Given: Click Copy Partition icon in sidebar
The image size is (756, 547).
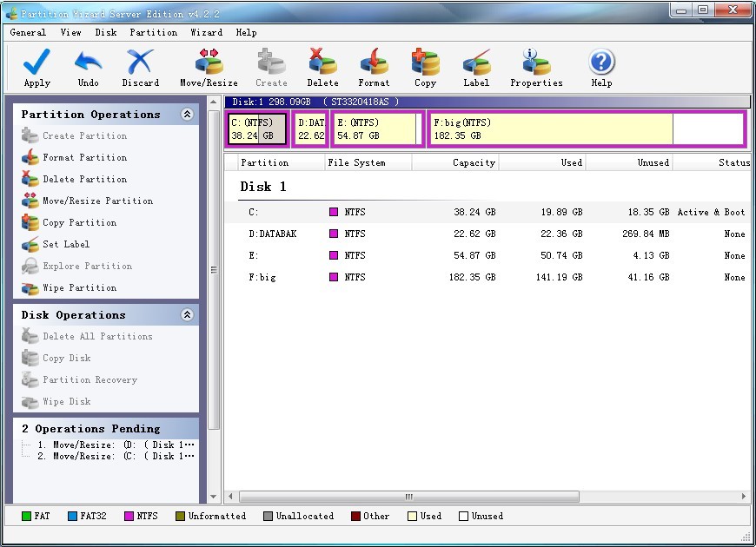Looking at the screenshot, I should [x=30, y=222].
